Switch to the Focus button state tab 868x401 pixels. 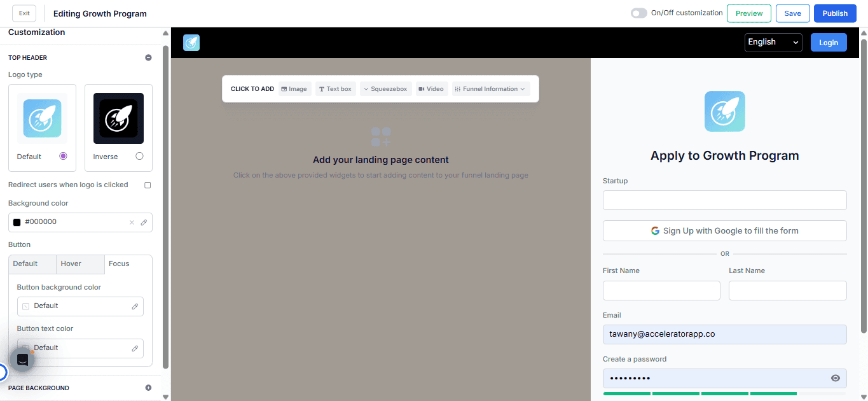point(128,264)
